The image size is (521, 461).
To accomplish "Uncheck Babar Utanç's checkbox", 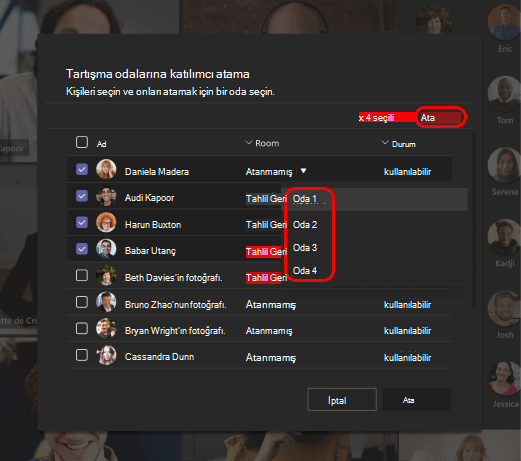I will 82,249.
